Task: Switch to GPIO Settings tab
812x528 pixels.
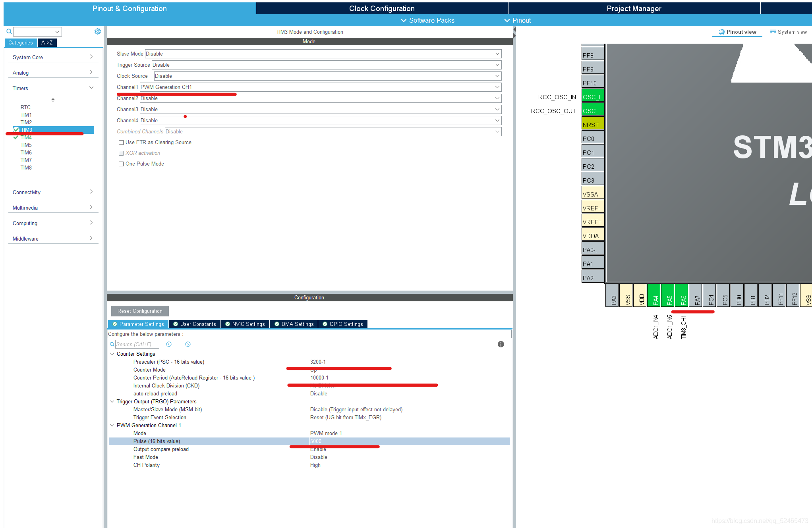Action: [x=343, y=324]
